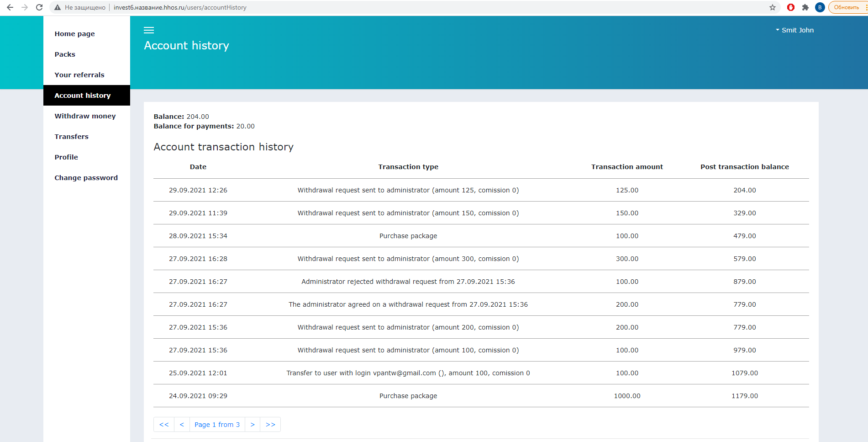Viewport: 868px width, 442px height.
Task: Click the 579.00 post transaction balance
Action: 745,259
